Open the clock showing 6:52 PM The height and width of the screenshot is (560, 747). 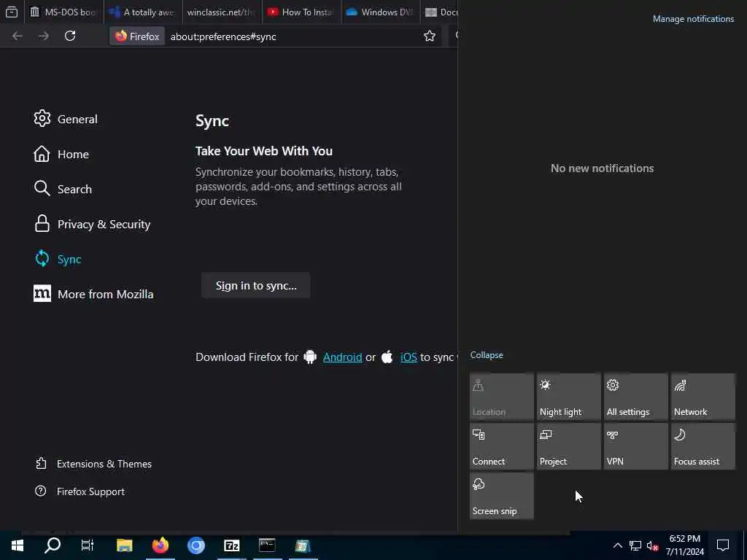[x=684, y=545]
